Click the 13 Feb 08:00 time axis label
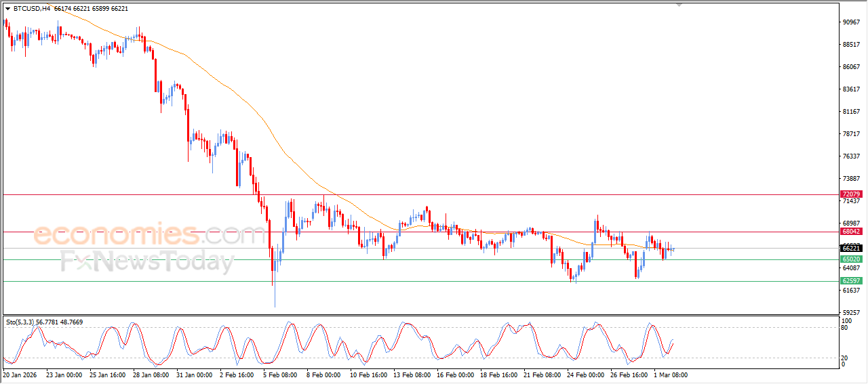The height and width of the screenshot is (384, 868). 412,375
